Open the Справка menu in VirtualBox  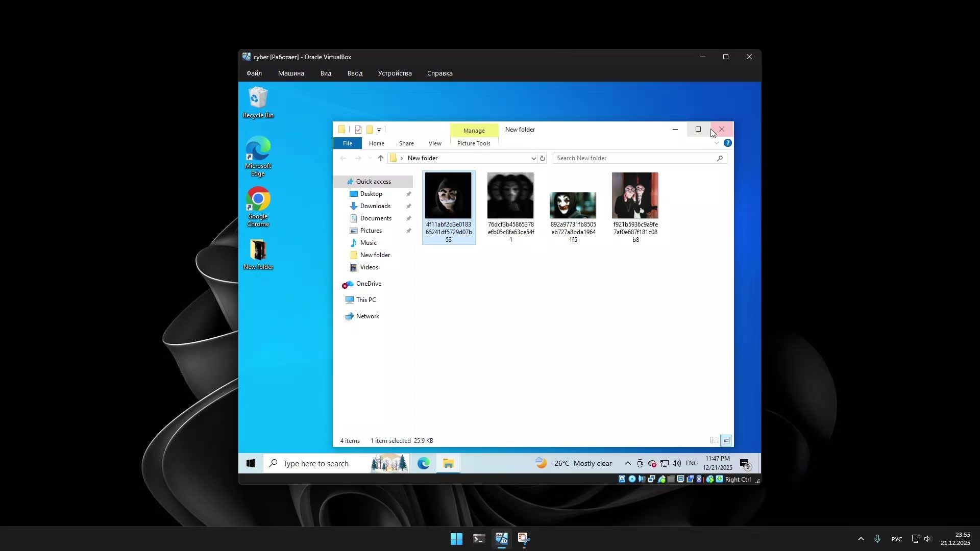tap(439, 73)
